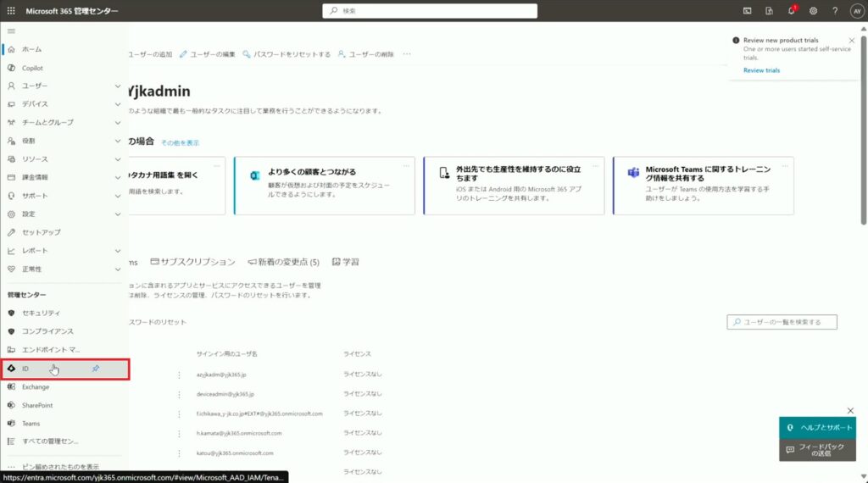Expand the Health (正常性) sidebar section
The image size is (868, 483).
pos(117,269)
